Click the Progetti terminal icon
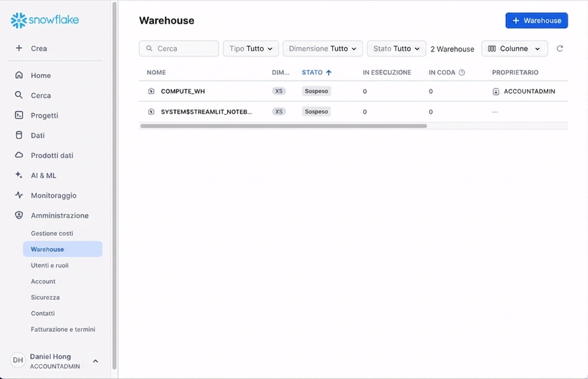 tap(19, 115)
